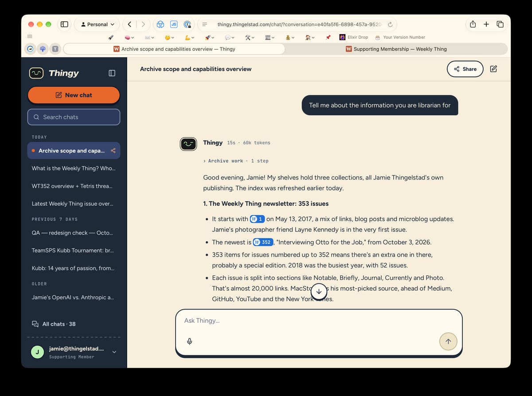Open the Weekly Thing issue 1 badge
This screenshot has width=532, height=396.
tap(258, 219)
